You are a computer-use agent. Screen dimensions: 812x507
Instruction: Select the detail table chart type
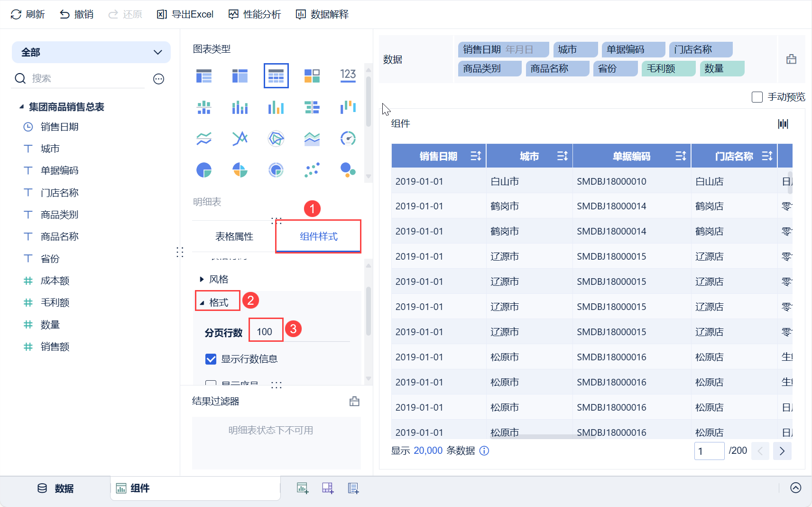[x=276, y=76]
